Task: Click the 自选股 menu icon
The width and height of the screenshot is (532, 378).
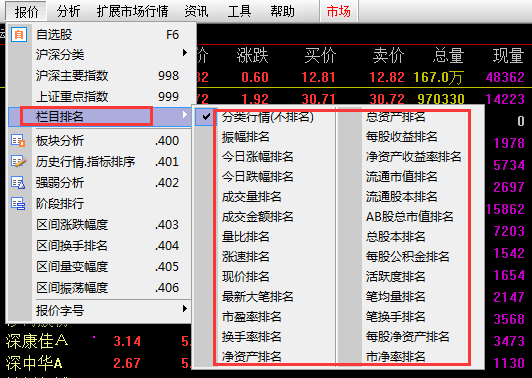Action: pos(19,35)
